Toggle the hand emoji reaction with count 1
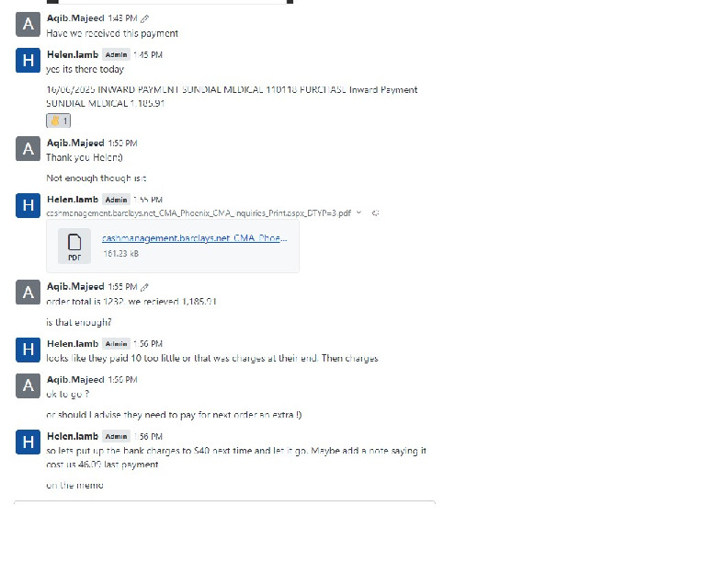The image size is (728, 563). coord(58,121)
